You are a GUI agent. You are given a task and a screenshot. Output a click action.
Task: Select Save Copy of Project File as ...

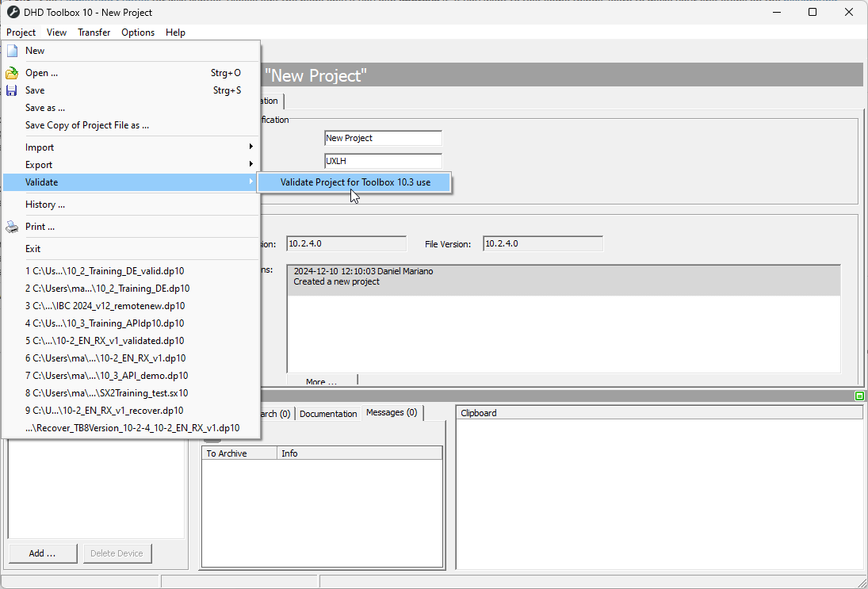(x=131, y=125)
